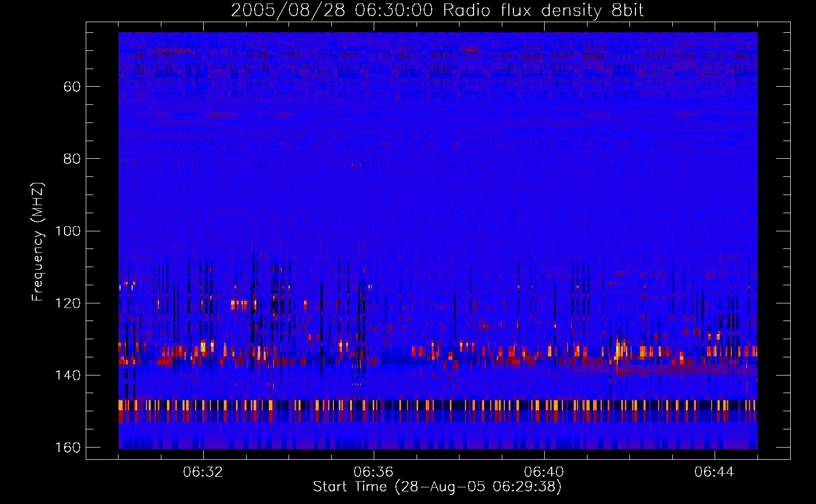Click the 140 MHz frequency tick label
Viewport: 816px width, 504px height.
(x=68, y=375)
